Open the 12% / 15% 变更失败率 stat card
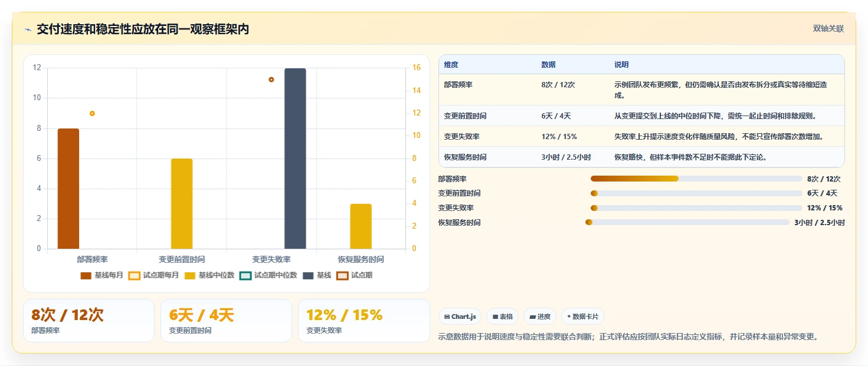Viewport: 868px width, 366px height. [x=364, y=321]
